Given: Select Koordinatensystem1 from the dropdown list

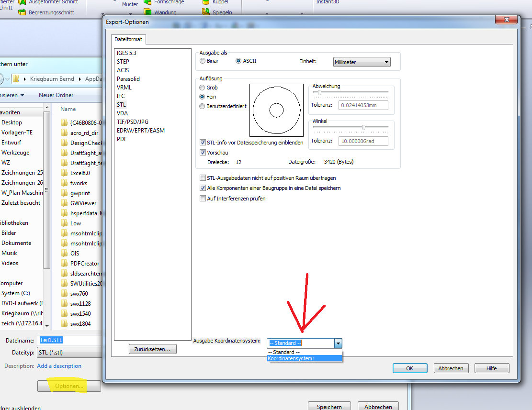Looking at the screenshot, I should point(305,358).
